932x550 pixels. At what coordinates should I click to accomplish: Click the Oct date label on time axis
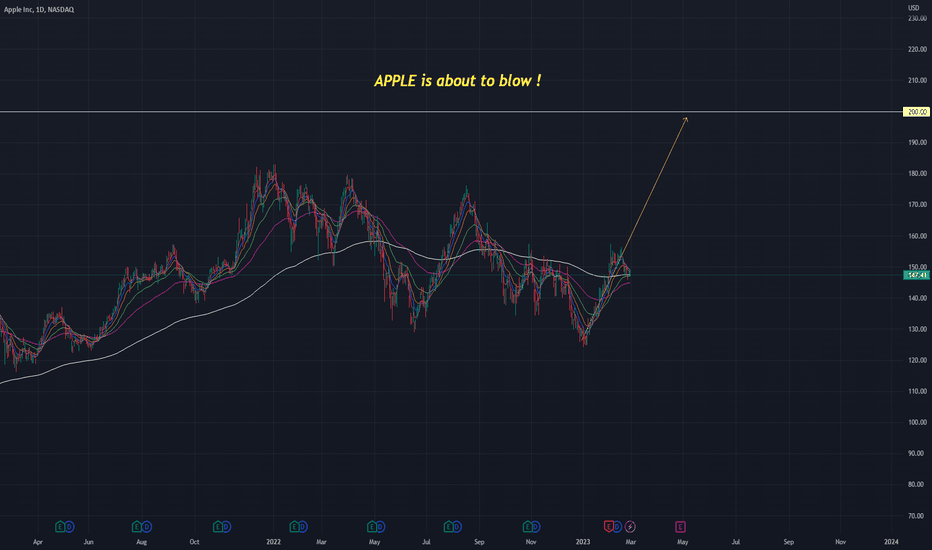[x=194, y=542]
